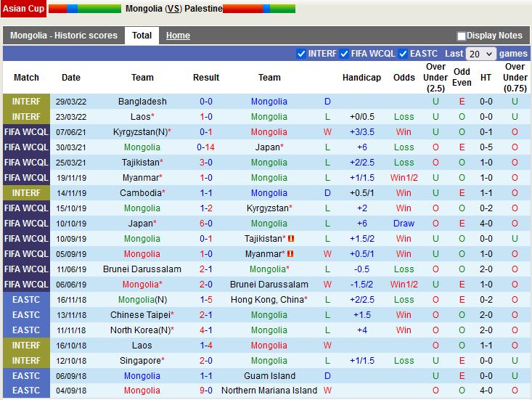The height and width of the screenshot is (400, 532).
Task: Uncheck the INTERF filter checkbox
Action: (301, 54)
